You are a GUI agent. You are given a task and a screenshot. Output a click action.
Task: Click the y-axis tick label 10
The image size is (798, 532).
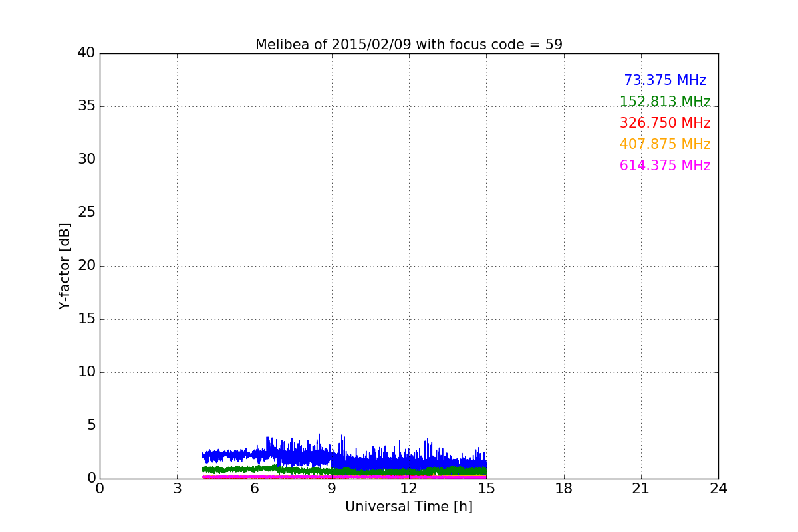pyautogui.click(x=86, y=372)
